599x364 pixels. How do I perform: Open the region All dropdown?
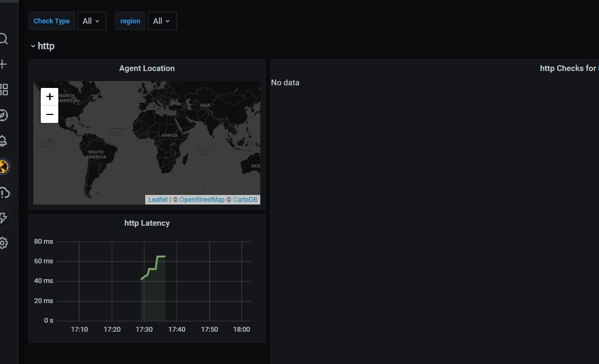(162, 21)
